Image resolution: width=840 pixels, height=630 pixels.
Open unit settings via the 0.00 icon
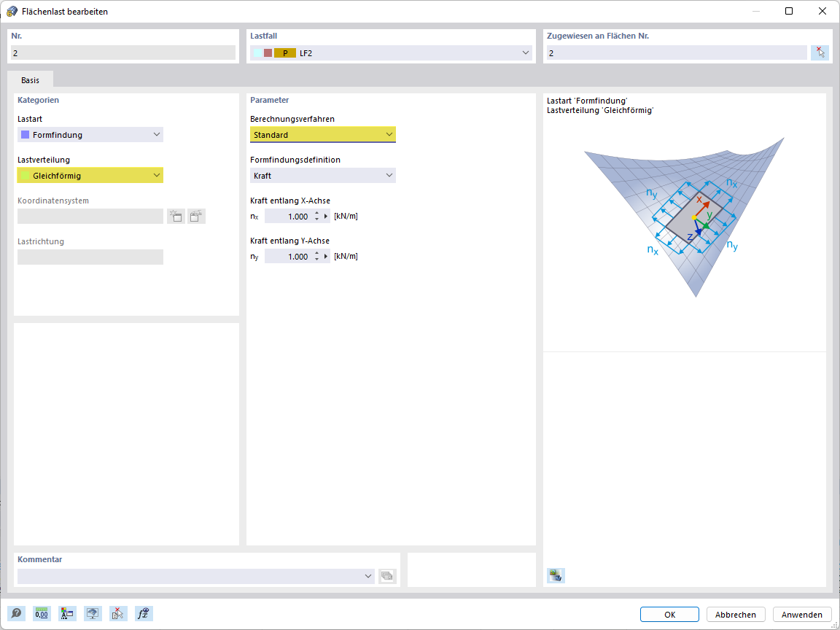pyautogui.click(x=42, y=613)
